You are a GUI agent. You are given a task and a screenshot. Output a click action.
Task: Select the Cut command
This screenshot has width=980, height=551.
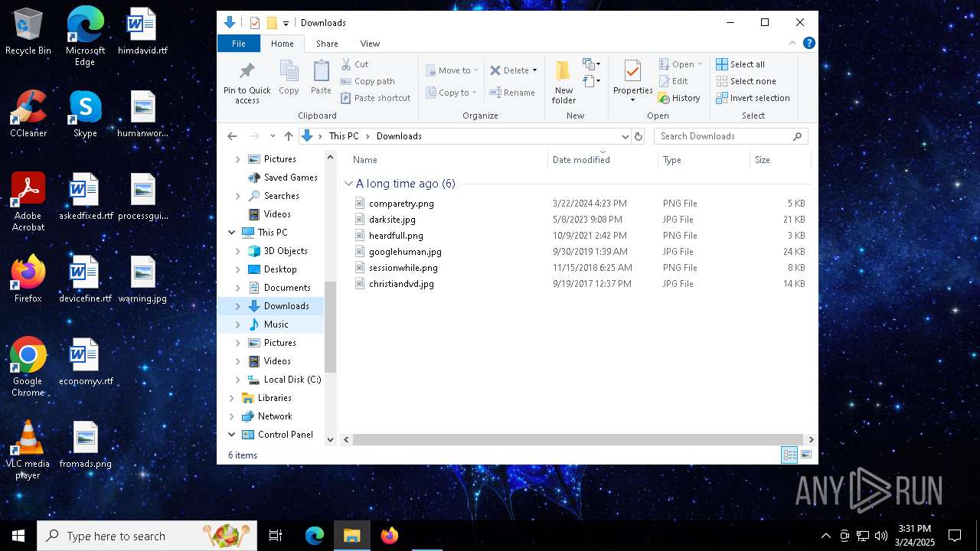(x=354, y=64)
